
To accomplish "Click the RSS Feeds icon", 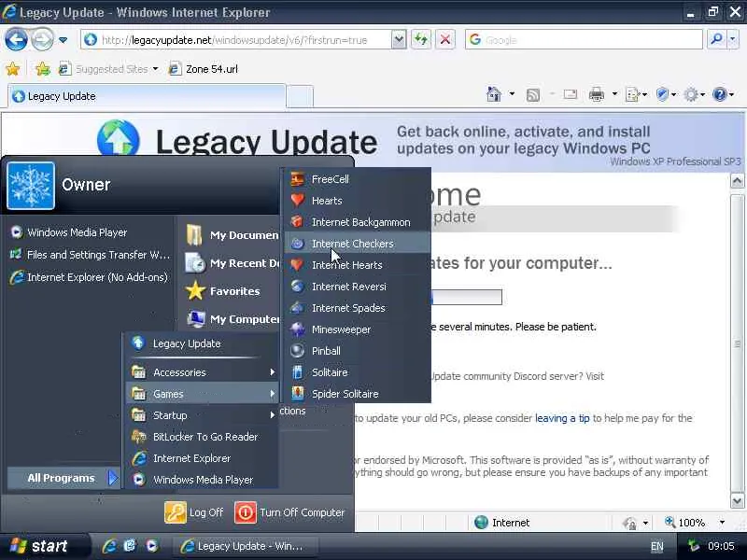I will pos(533,95).
